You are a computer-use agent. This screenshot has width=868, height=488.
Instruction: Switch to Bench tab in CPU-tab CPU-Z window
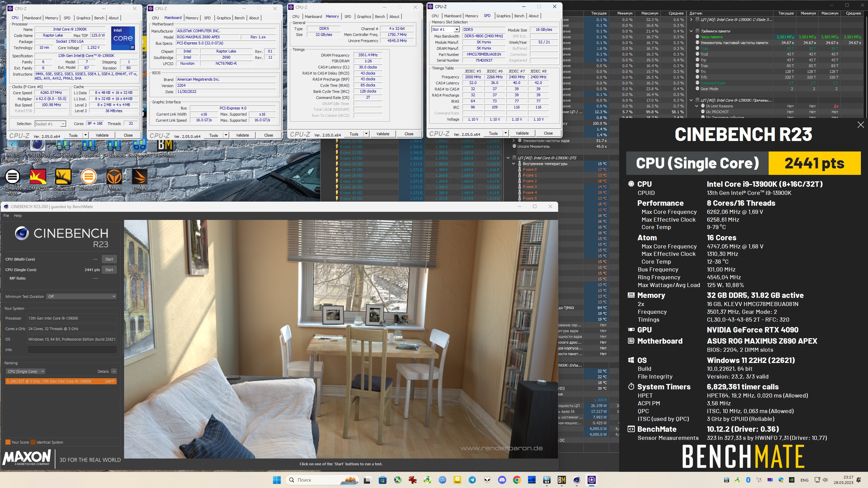[x=99, y=18]
